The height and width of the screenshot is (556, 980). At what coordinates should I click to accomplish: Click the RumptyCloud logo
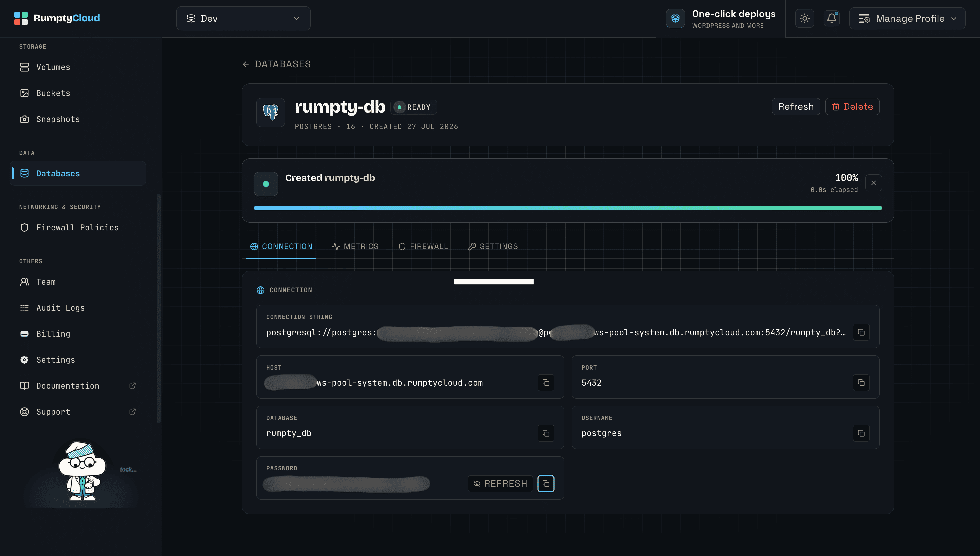pos(57,18)
